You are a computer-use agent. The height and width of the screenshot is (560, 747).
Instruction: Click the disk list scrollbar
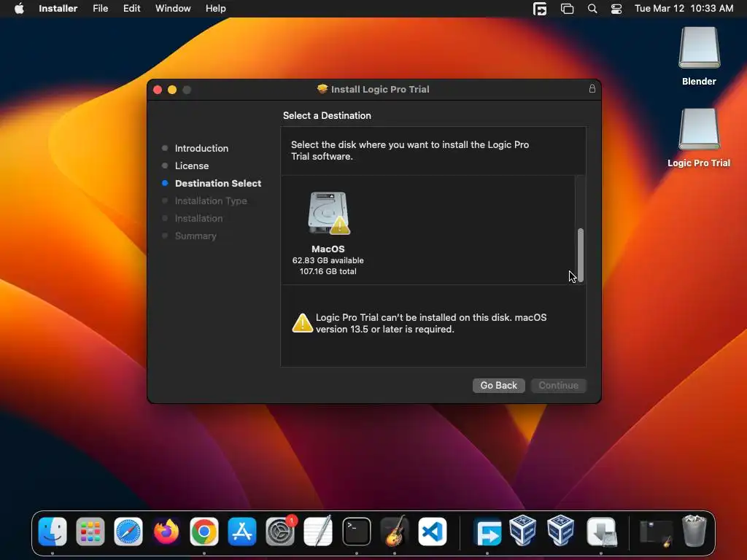click(x=580, y=255)
